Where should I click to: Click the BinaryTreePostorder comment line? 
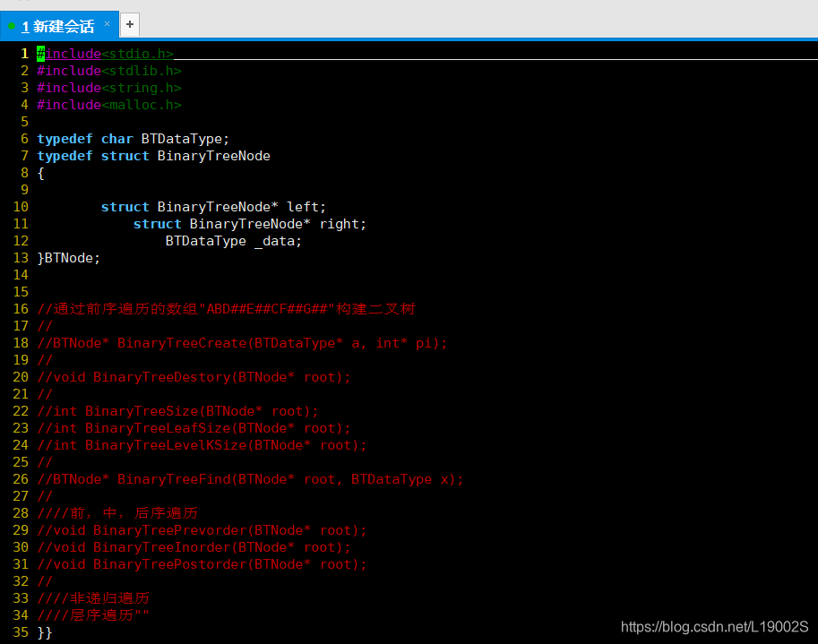[x=202, y=564]
